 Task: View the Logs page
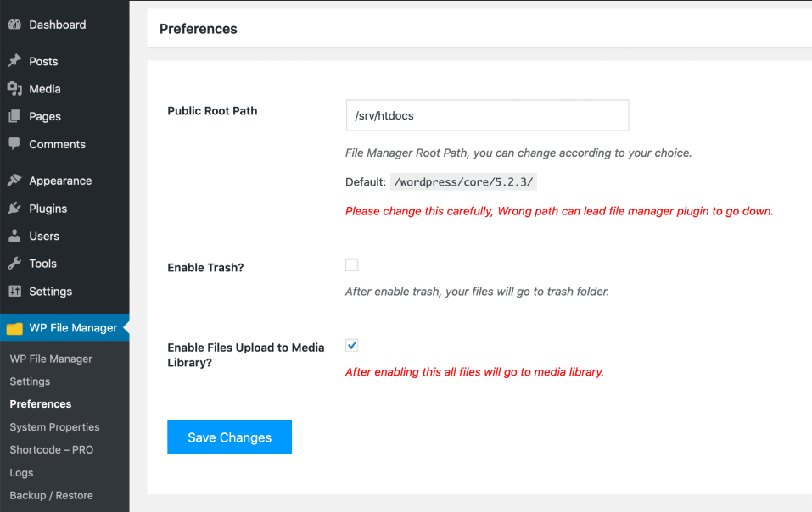click(21, 472)
